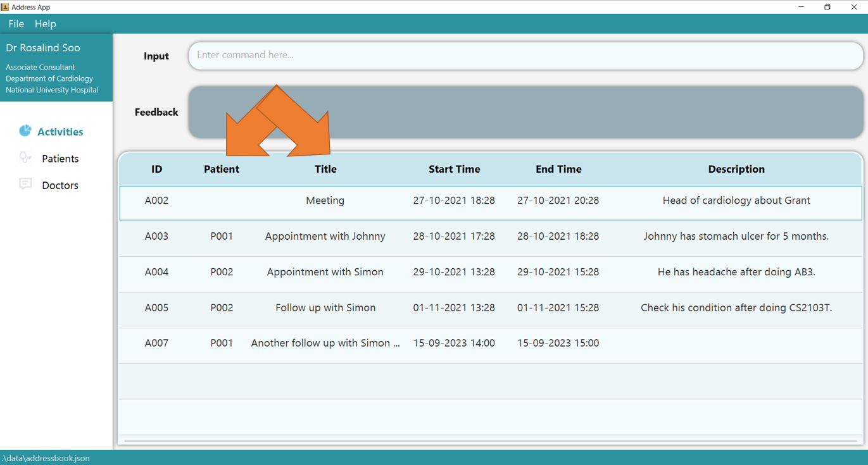868x465 pixels.
Task: Open the File menu
Action: coord(16,24)
